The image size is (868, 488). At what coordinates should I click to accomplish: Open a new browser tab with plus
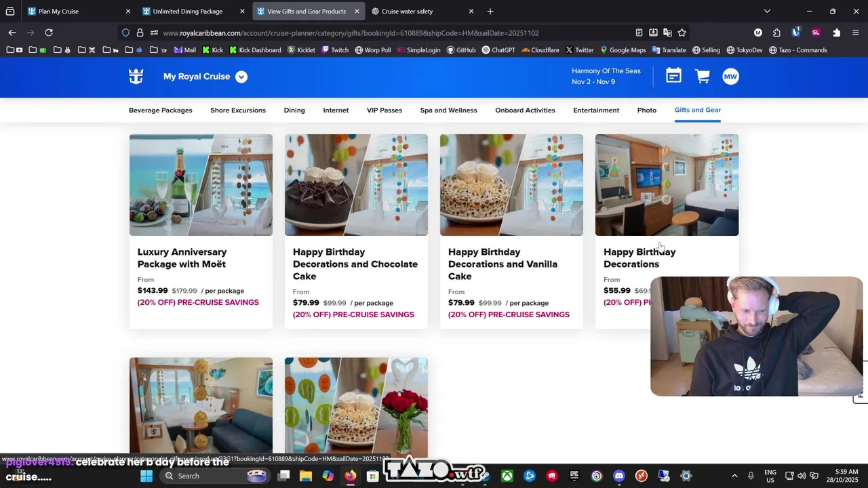pos(490,11)
